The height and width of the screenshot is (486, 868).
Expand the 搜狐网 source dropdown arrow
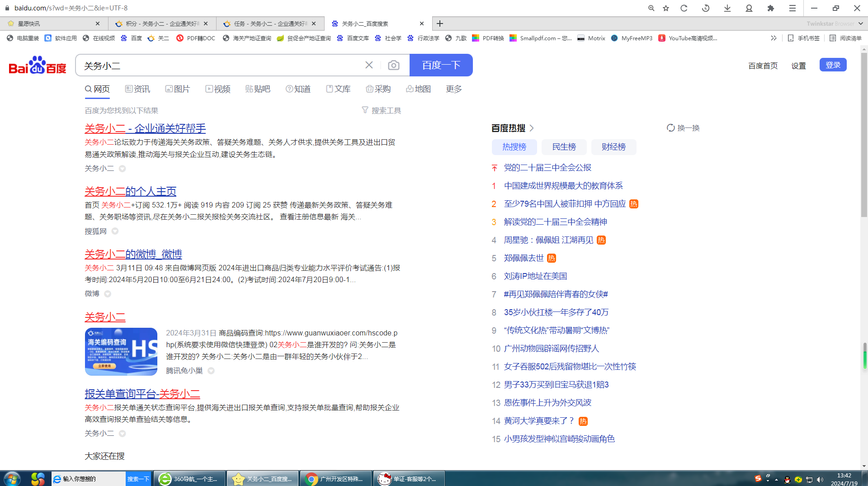click(115, 231)
